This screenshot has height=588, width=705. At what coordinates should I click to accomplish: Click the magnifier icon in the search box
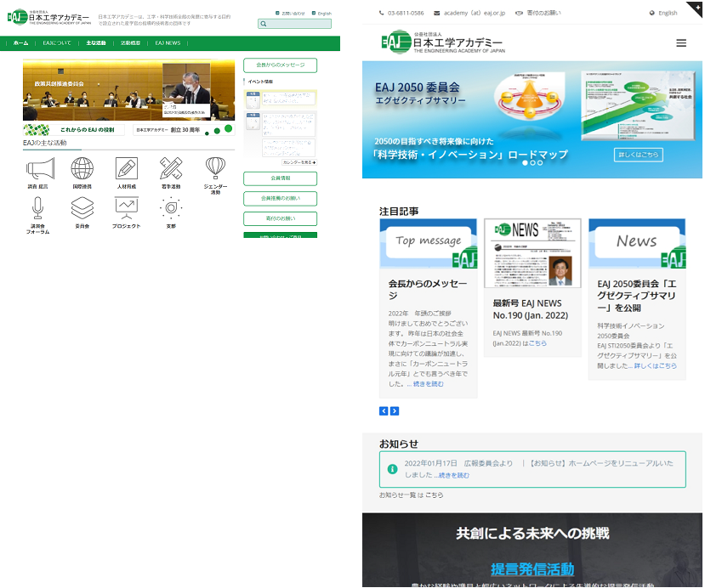coord(264,24)
